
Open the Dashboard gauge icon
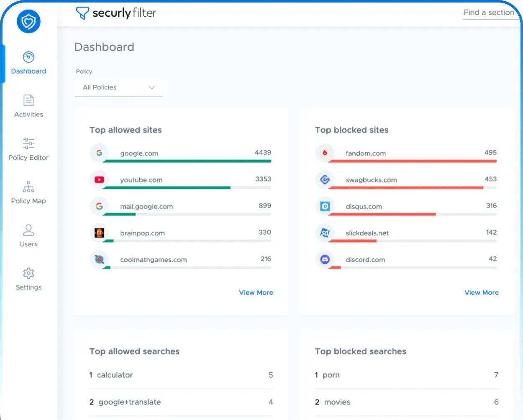click(x=28, y=56)
